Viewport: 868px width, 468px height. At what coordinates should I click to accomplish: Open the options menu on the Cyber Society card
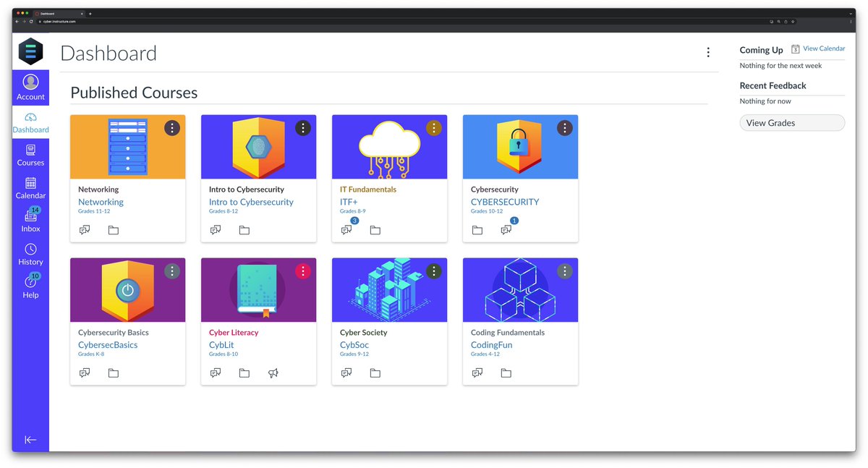(x=433, y=271)
